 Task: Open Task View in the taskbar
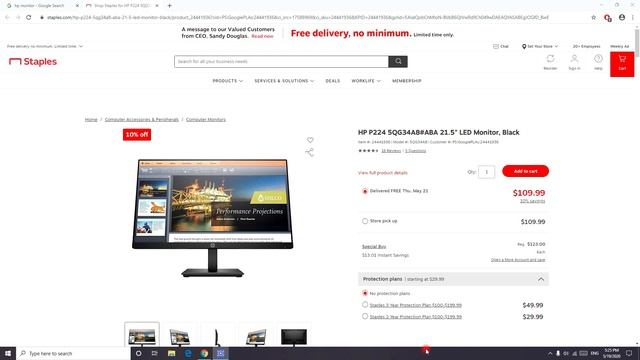155,353
